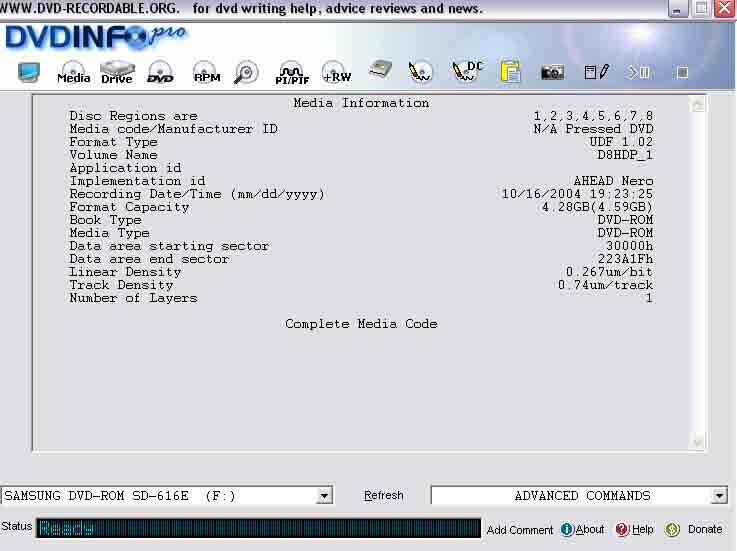Click the capacity value '4.28GB(4.59GB)'
The image size is (737, 551).
point(597,207)
